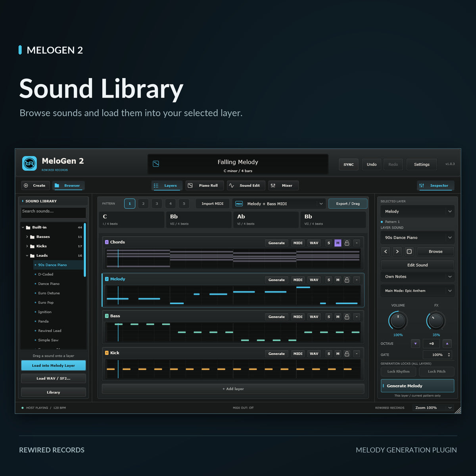Lower octave with down arrow
476x476 pixels.
(415, 344)
